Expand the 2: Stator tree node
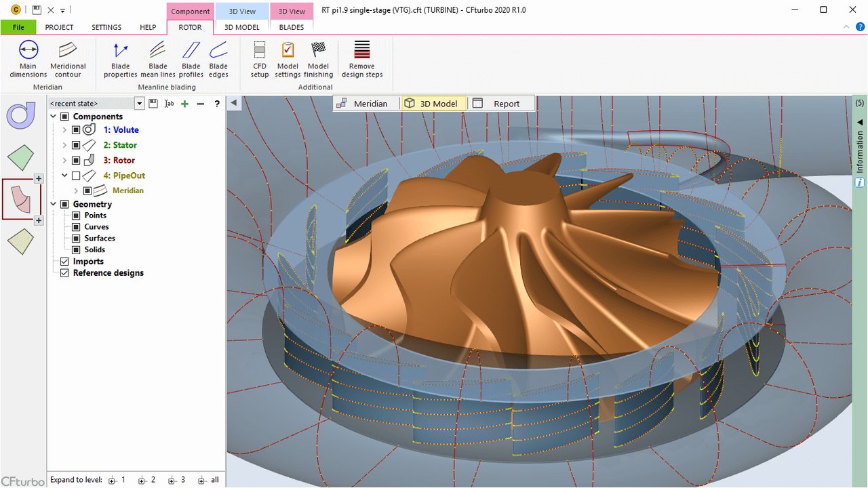This screenshot has width=868, height=488. click(65, 145)
